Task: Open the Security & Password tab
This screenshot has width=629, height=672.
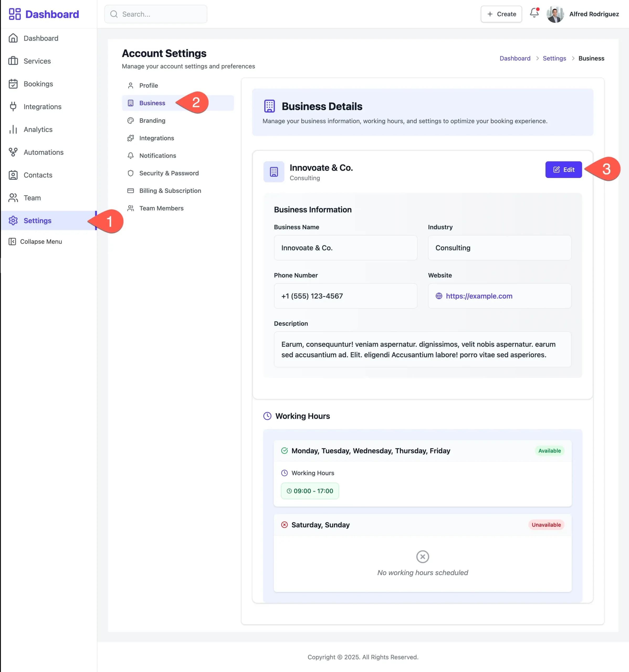Action: click(x=169, y=173)
